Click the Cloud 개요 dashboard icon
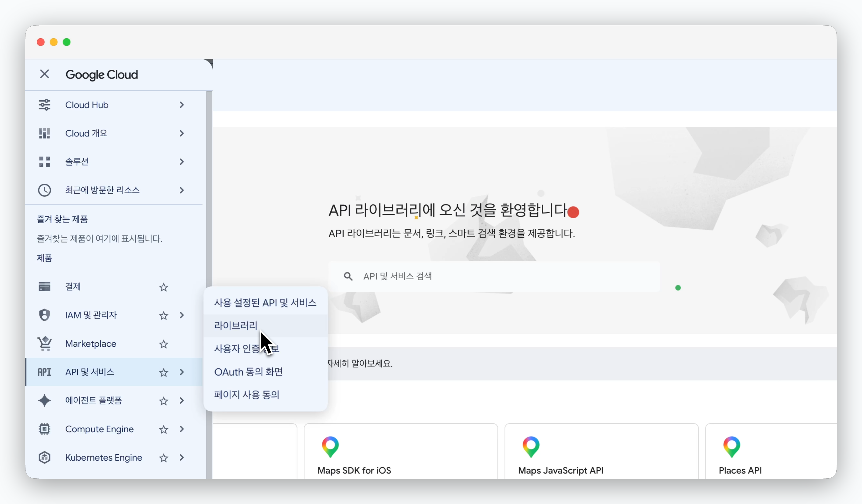 pos(44,133)
